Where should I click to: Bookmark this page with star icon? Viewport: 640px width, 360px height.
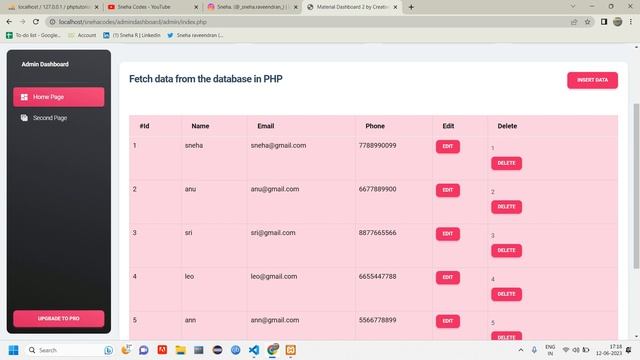[x=587, y=22]
